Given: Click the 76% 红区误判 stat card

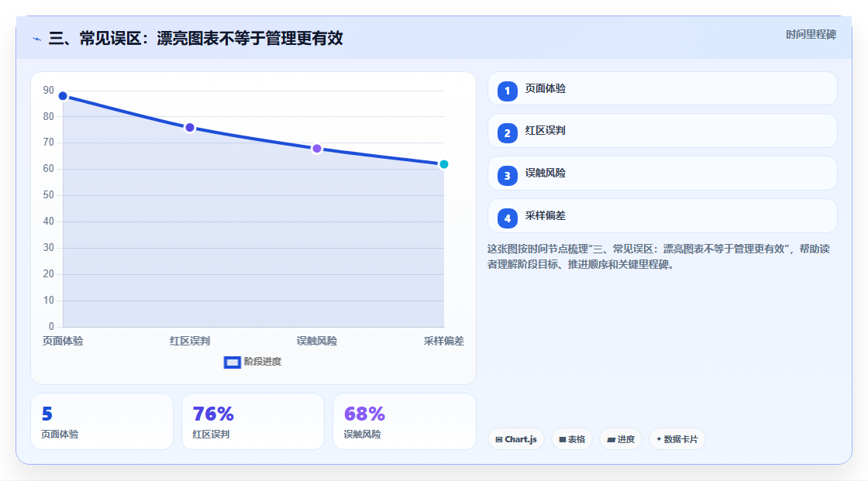Looking at the screenshot, I should tap(253, 421).
